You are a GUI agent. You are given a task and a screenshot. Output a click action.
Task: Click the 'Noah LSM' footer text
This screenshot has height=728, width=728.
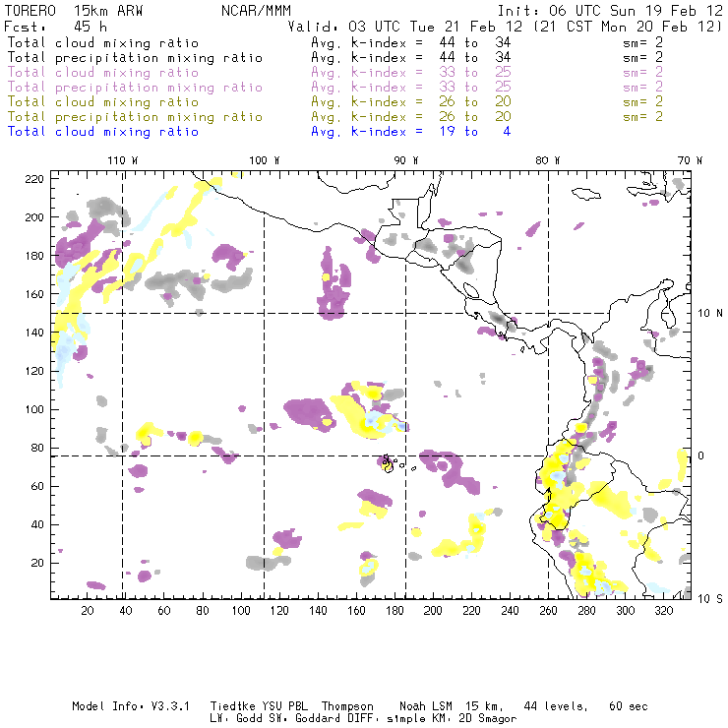[426, 706]
